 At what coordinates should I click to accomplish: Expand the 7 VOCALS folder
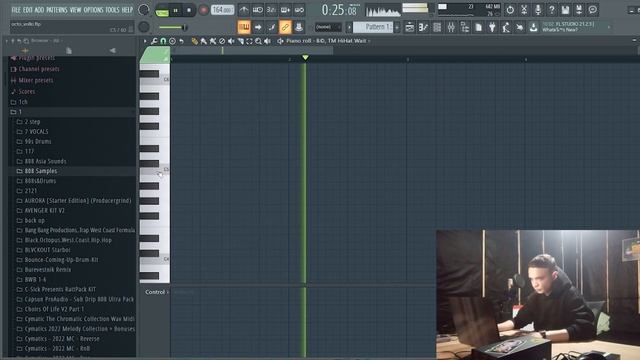point(33,131)
